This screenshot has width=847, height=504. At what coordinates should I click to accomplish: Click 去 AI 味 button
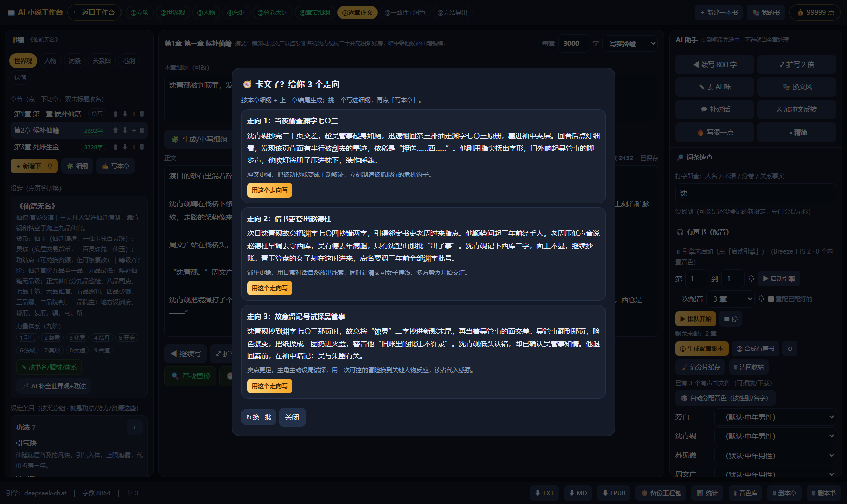click(714, 87)
